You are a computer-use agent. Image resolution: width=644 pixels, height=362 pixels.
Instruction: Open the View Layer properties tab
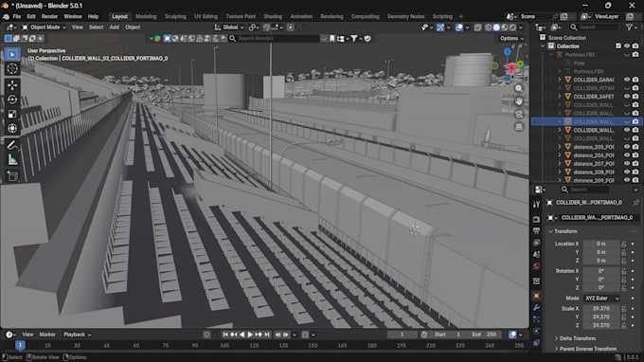(536, 243)
